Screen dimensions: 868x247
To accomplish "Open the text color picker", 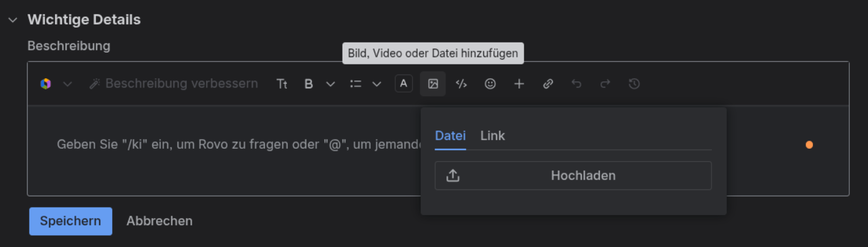I will point(404,84).
